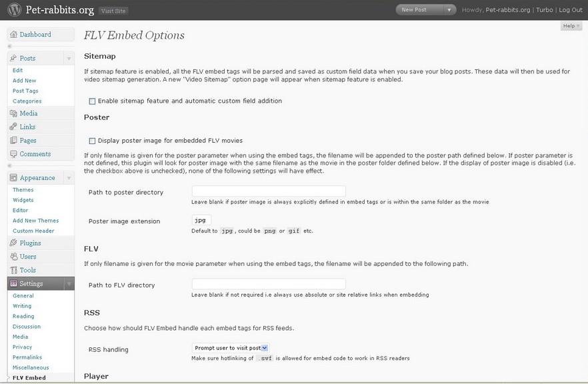Open the RSS handling dropdown

pos(230,348)
